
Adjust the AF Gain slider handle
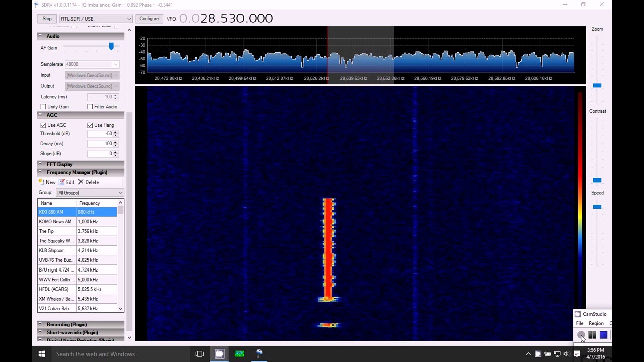pos(111,47)
